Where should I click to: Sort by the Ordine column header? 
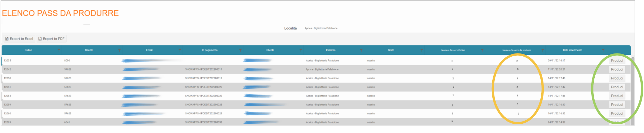pyautogui.click(x=28, y=50)
